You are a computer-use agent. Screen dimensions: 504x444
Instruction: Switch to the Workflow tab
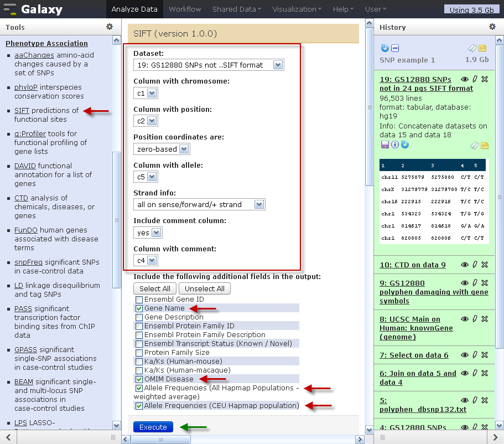(185, 9)
